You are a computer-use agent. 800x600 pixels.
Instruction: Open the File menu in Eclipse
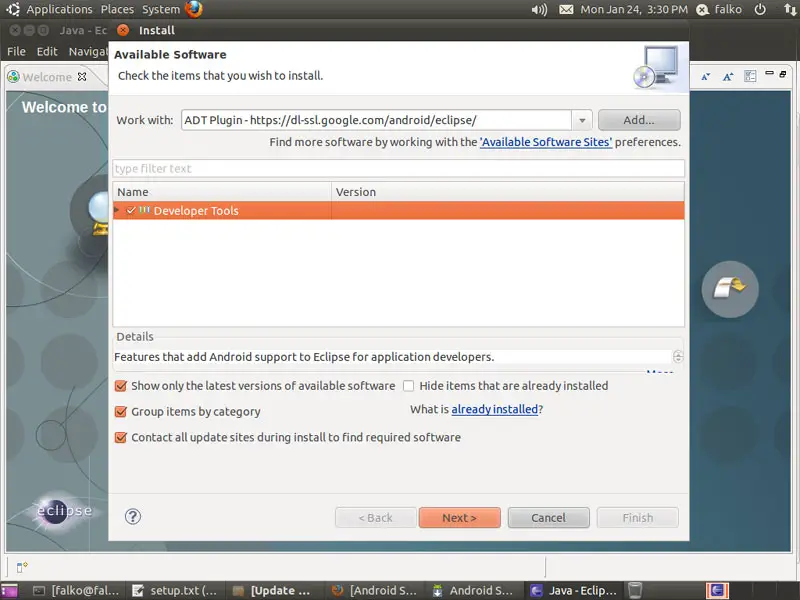(16, 52)
